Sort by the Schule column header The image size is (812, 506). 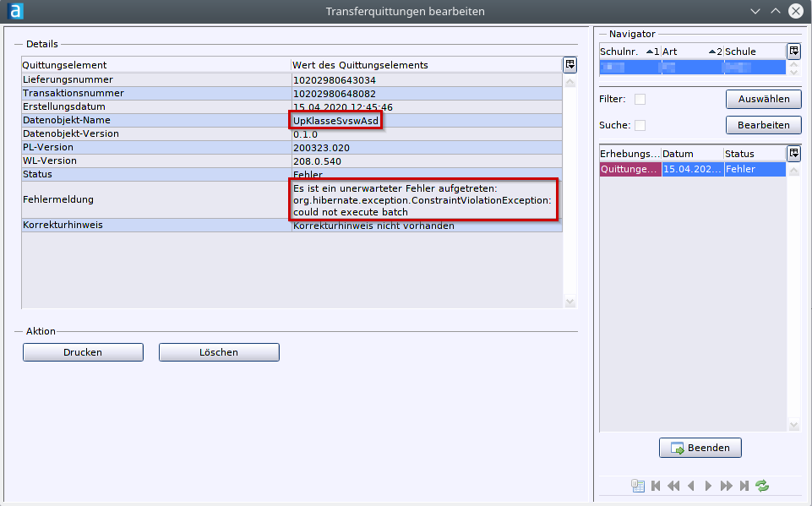click(x=755, y=52)
